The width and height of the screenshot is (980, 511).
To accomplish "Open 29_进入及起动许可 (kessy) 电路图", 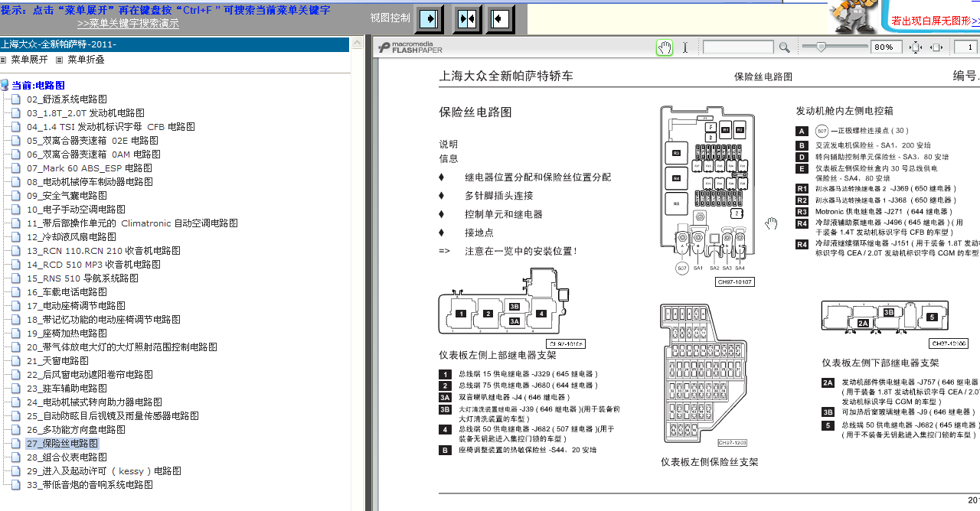I will 103,471.
